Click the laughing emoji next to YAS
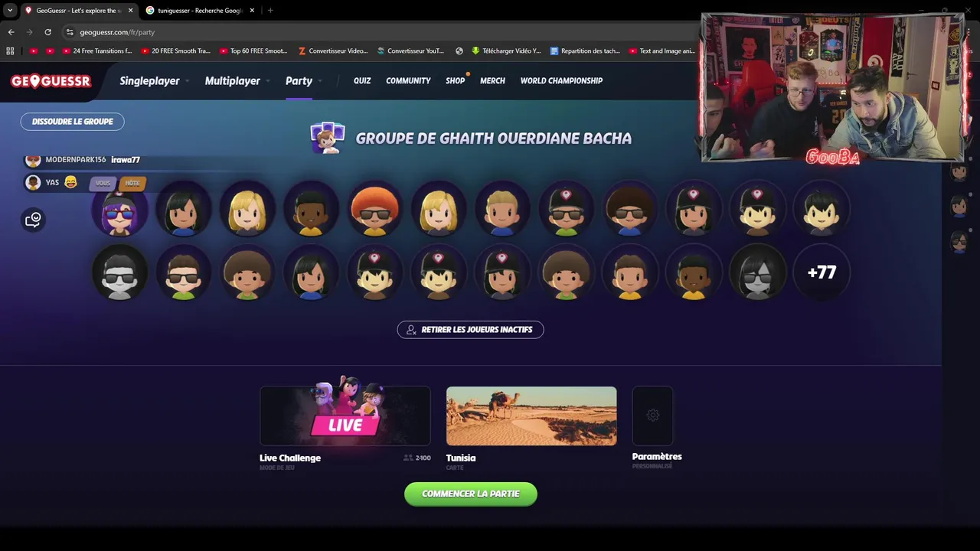980x551 pixels. [x=70, y=182]
